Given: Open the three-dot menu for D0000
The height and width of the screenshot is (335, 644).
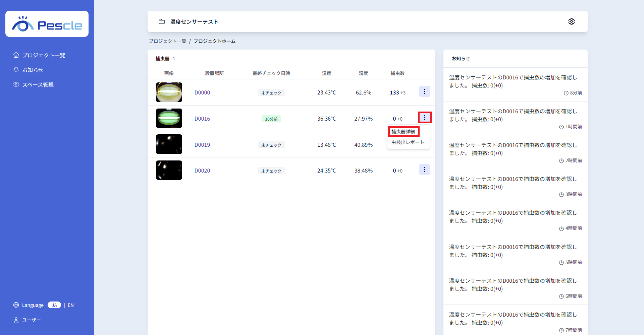Looking at the screenshot, I should pyautogui.click(x=424, y=91).
